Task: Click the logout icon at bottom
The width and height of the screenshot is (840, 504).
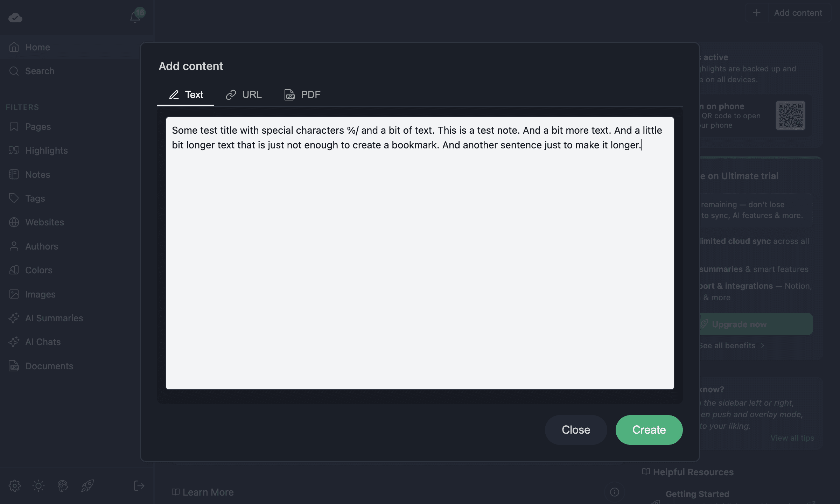Action: click(139, 486)
